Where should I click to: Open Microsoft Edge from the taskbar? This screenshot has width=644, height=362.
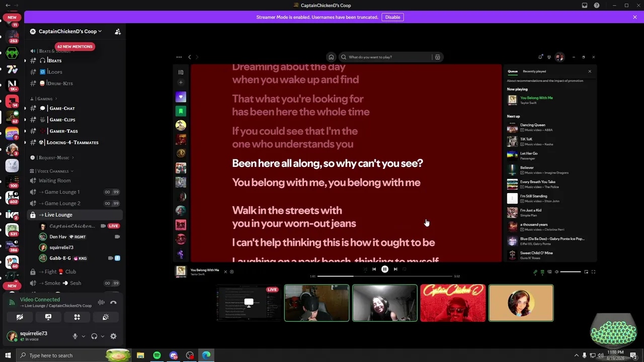pos(206,355)
